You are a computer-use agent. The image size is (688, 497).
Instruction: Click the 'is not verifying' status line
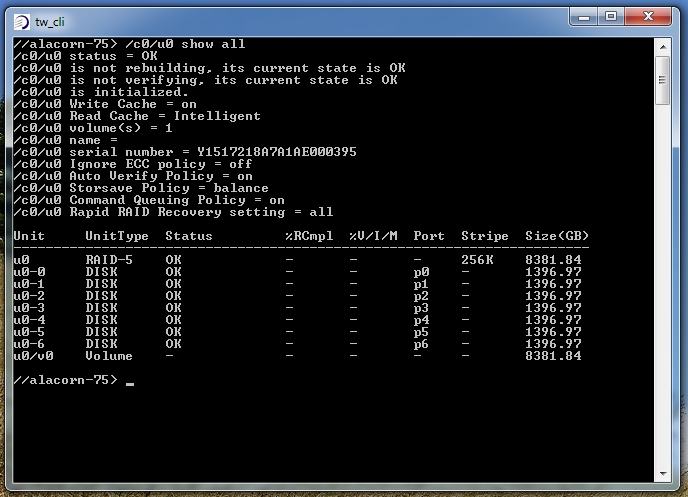coord(205,80)
